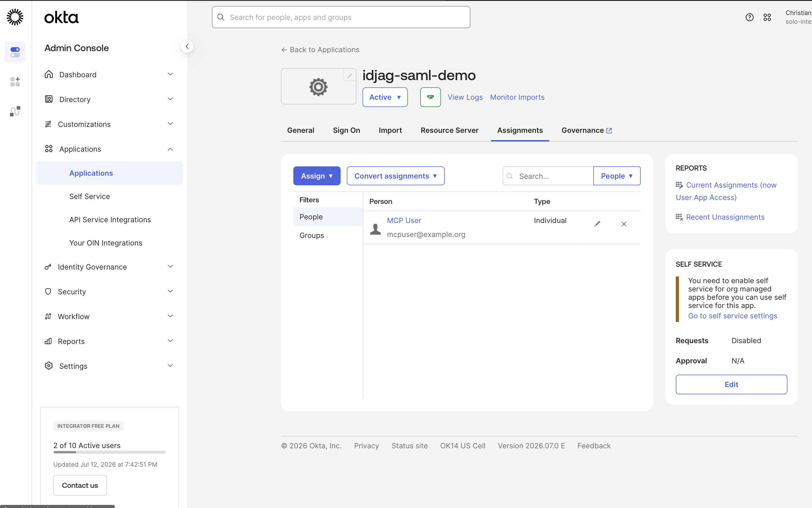Collapse the sidebar using the arrow button
Screen dimensions: 812x508
[x=187, y=46]
